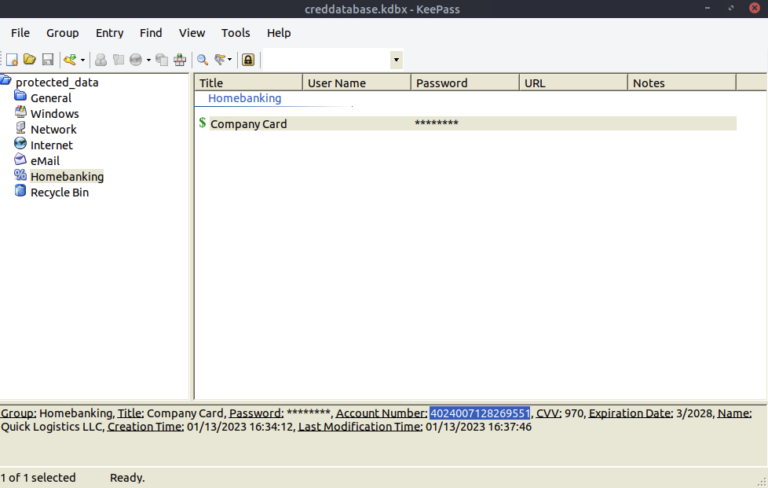This screenshot has width=768, height=488.
Task: Click the Homebanking group link in list
Action: pyautogui.click(x=244, y=99)
